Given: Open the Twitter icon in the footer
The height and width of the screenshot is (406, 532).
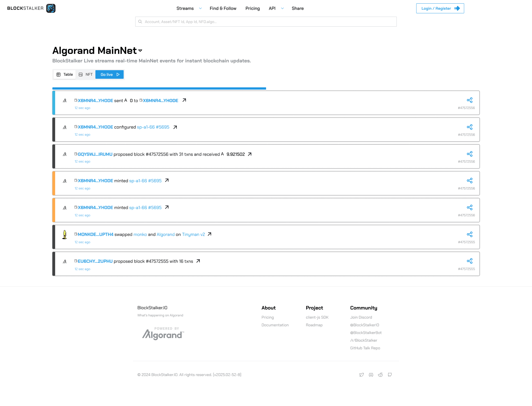Looking at the screenshot, I should [362, 375].
